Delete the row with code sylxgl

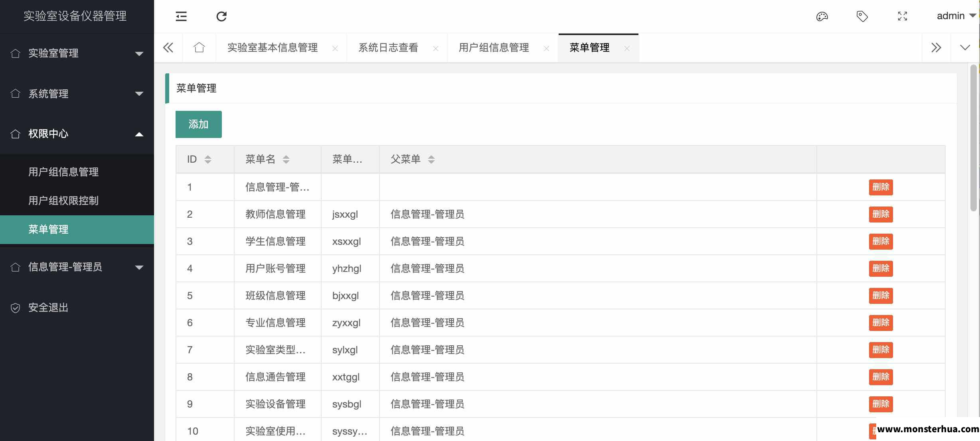(x=881, y=350)
